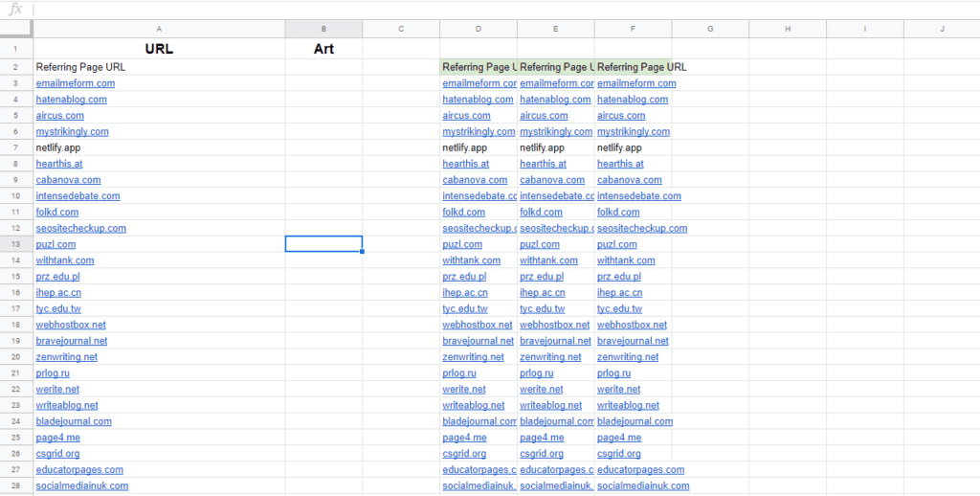
Task: Open folkd.com link in column A
Action: coord(57,212)
